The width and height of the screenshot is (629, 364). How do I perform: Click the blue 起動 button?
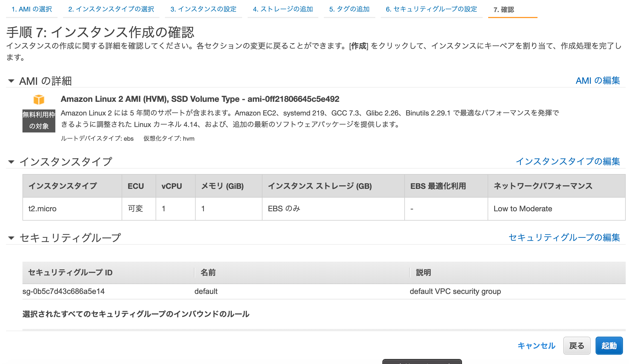tap(609, 346)
